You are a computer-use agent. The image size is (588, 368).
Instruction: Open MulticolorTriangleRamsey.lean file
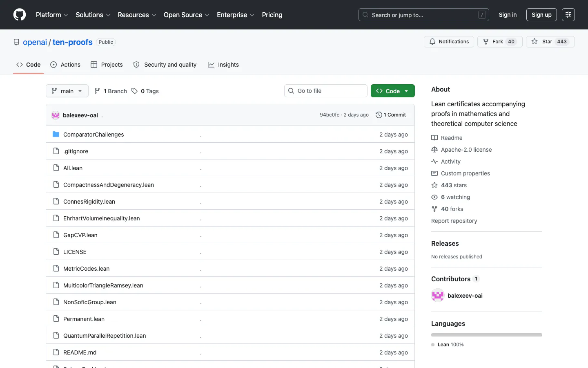coord(103,285)
